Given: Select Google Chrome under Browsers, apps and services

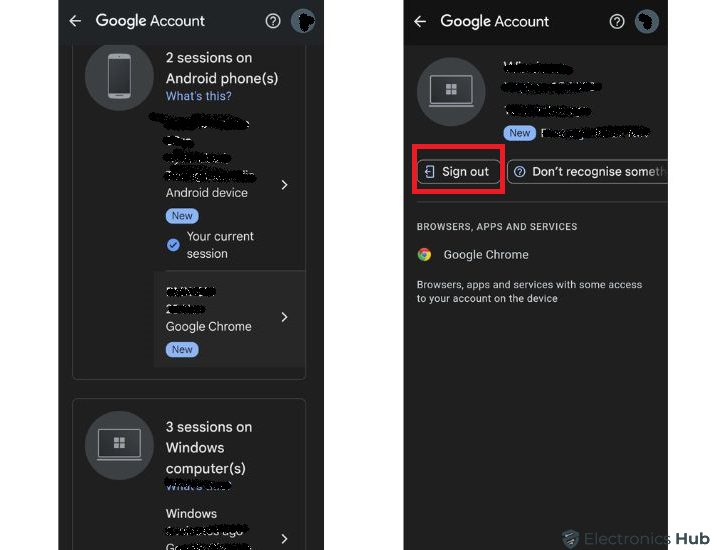Looking at the screenshot, I should (x=486, y=255).
